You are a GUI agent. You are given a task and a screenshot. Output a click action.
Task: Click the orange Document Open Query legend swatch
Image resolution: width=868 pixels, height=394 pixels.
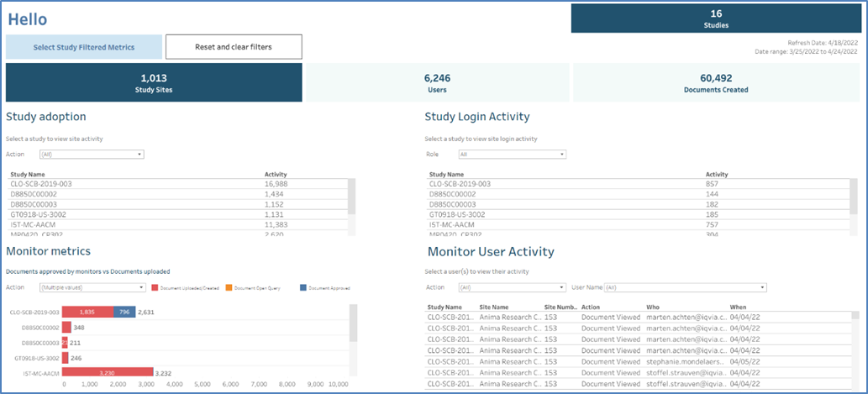229,288
